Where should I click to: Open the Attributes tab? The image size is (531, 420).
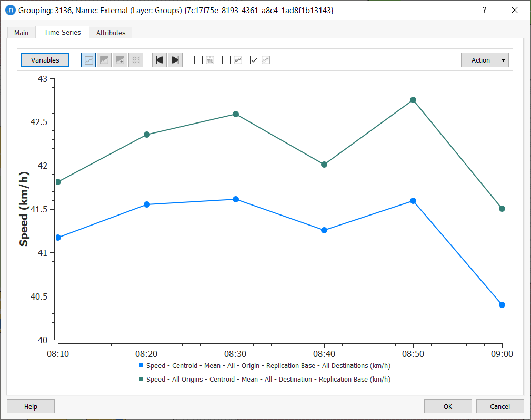pyautogui.click(x=111, y=33)
